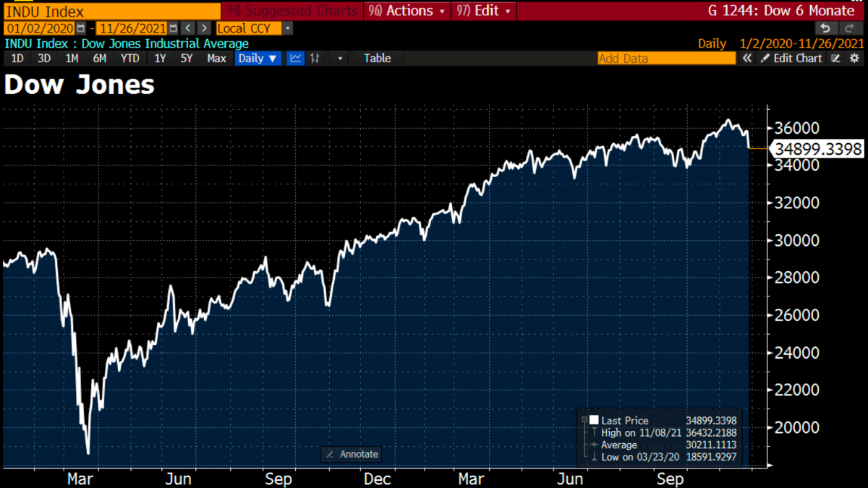Open the Edit menu
Viewport: 868px width, 488px height.
[x=483, y=11]
